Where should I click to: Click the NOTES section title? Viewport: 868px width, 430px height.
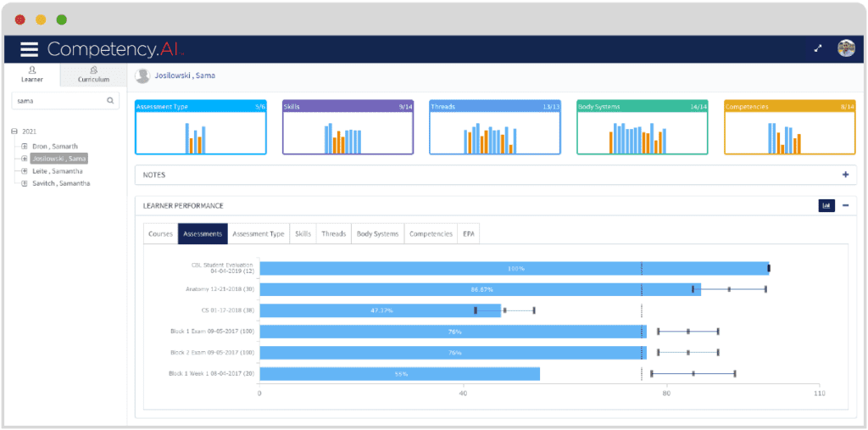coord(154,175)
